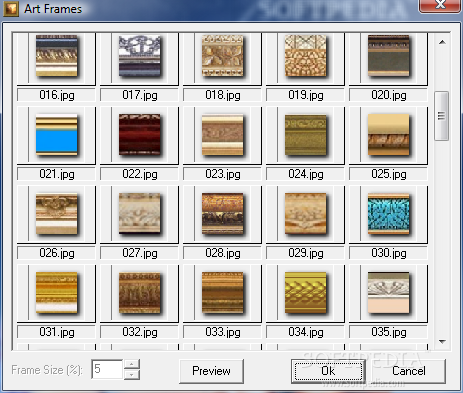Choose the blue 021.jpg frame thumbnail
Viewport: 463px width, 393px height.
point(57,135)
